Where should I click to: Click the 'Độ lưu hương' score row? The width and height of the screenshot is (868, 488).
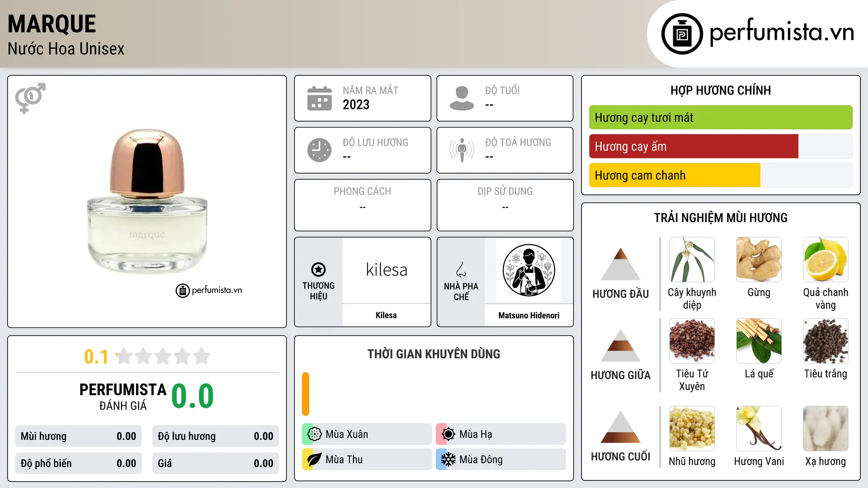(x=215, y=436)
